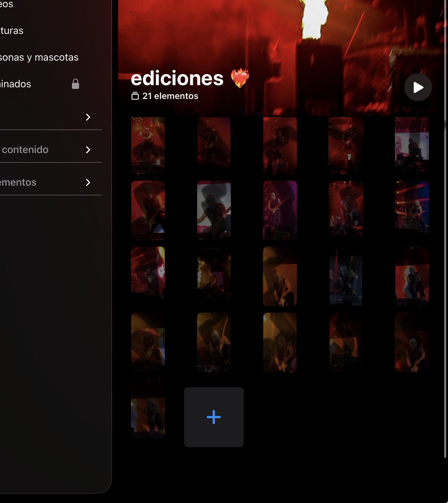Expand the "ementos" section chevron
This screenshot has height=503, width=448.
[x=88, y=182]
